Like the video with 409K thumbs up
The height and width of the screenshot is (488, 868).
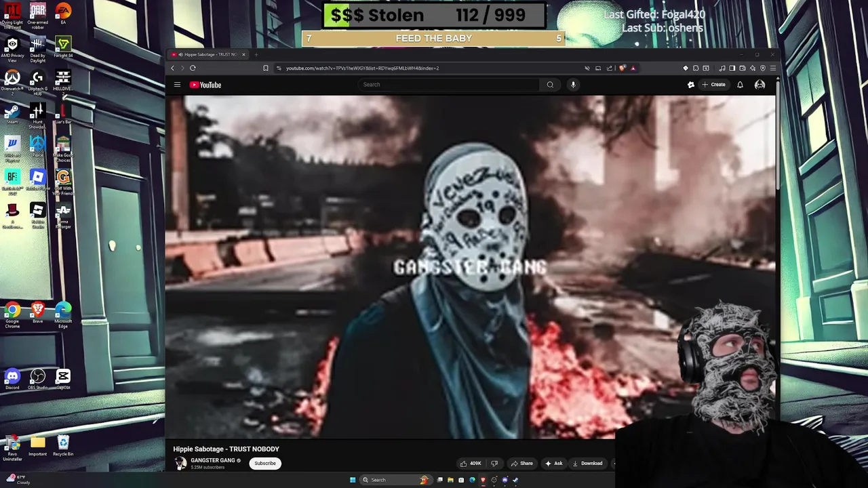[471, 464]
